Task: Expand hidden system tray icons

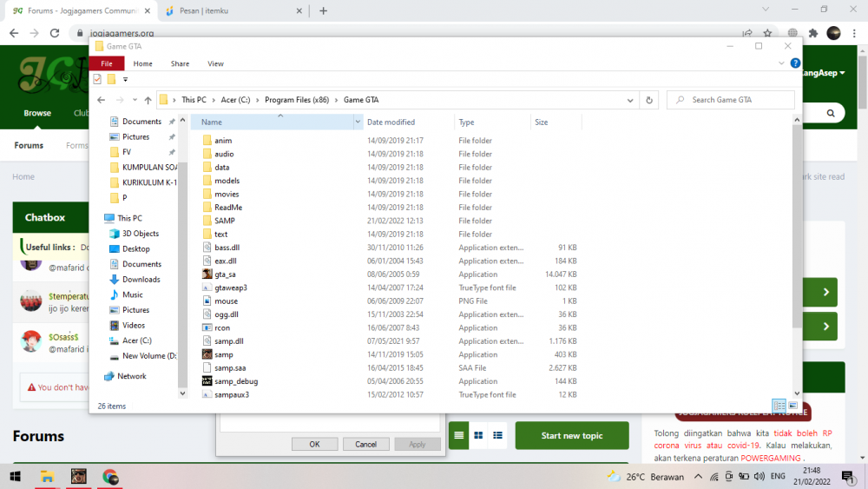Action: [698, 476]
